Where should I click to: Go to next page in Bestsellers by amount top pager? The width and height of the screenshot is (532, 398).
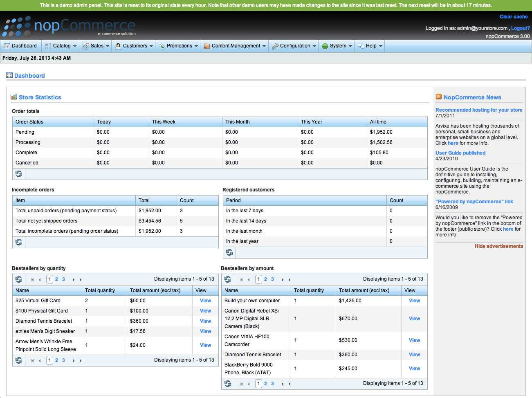pyautogui.click(x=282, y=280)
